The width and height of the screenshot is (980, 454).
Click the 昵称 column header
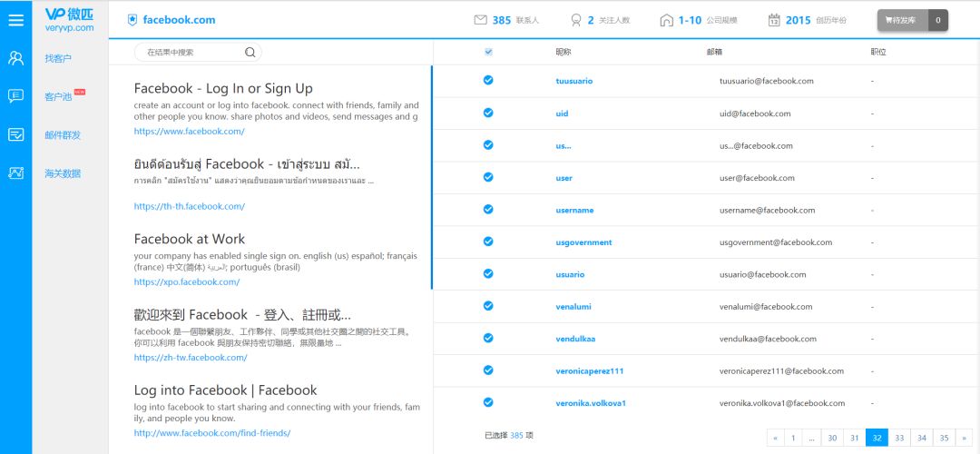563,52
